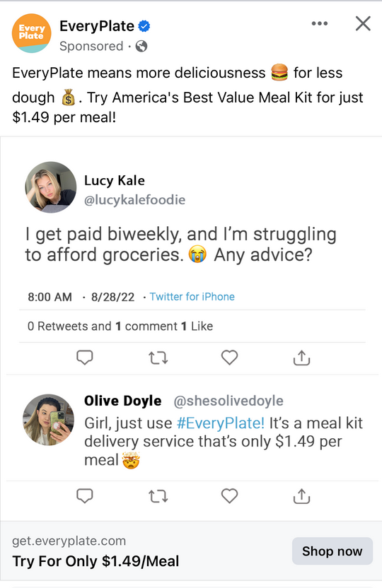This screenshot has height=588, width=382.
Task: Tap the reply icon under Lucy Kale's tweet
Action: [84, 358]
